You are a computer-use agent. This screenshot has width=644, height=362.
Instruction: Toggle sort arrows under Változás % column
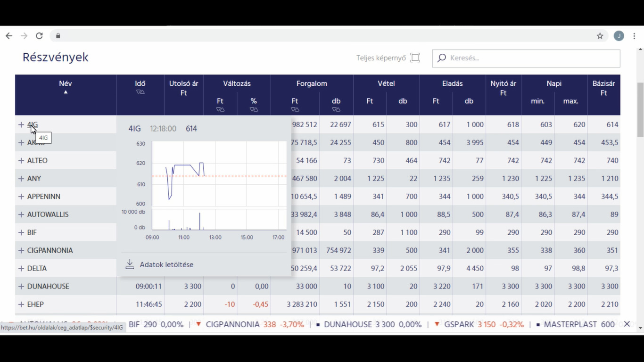point(254,109)
